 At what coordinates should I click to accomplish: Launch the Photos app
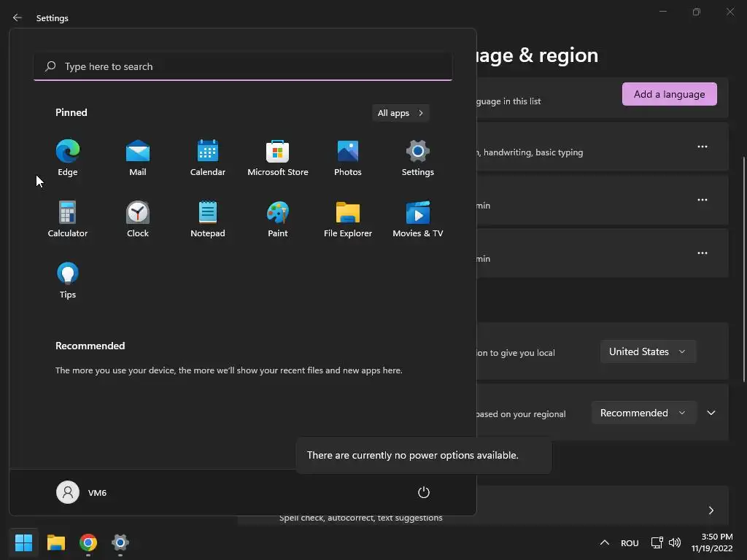pos(348,158)
